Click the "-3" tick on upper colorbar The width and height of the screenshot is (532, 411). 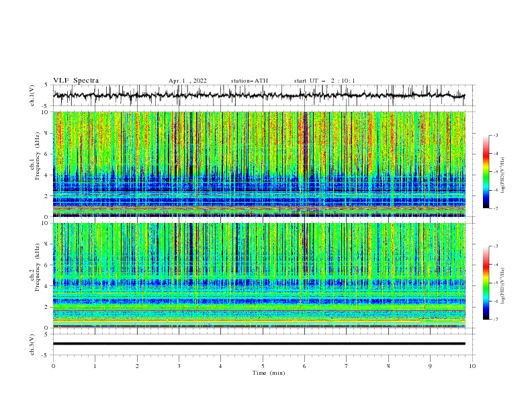(495, 135)
